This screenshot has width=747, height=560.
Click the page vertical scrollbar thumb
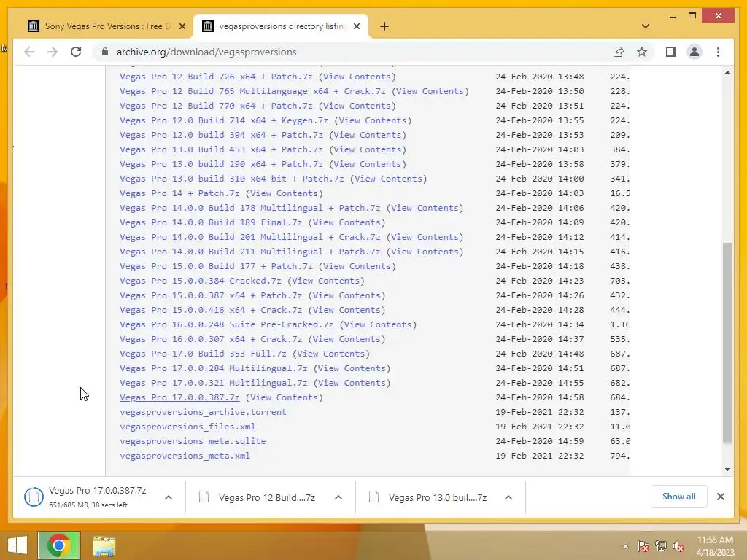tap(727, 343)
